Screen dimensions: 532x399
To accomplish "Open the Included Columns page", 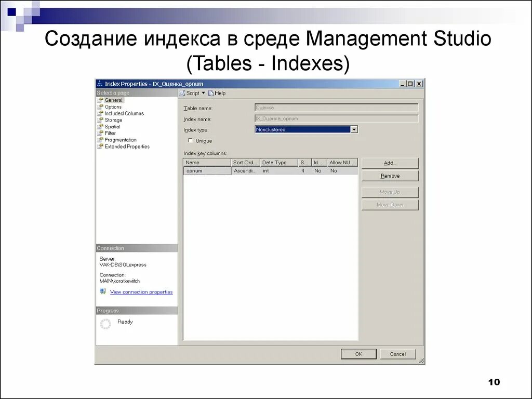I will (124, 113).
